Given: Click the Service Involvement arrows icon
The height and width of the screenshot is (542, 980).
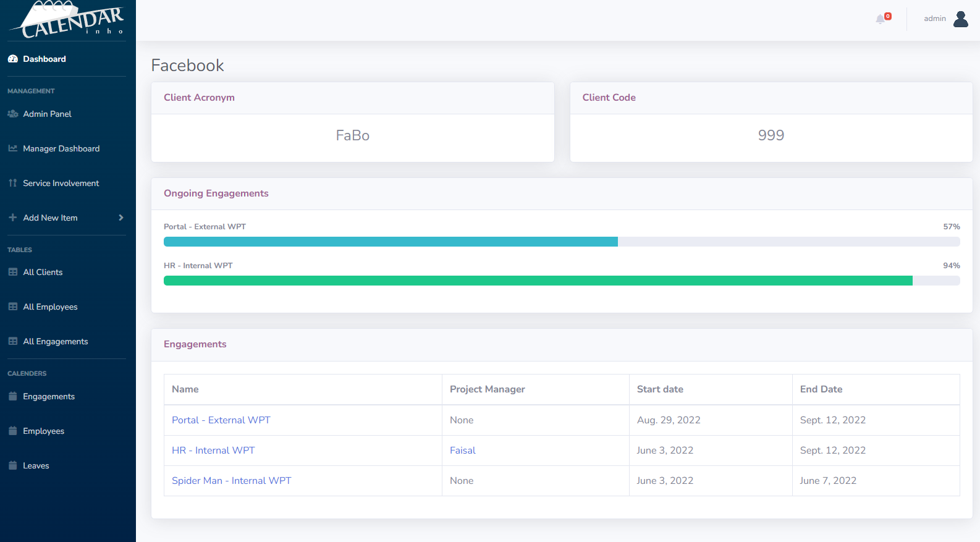Looking at the screenshot, I should (13, 183).
